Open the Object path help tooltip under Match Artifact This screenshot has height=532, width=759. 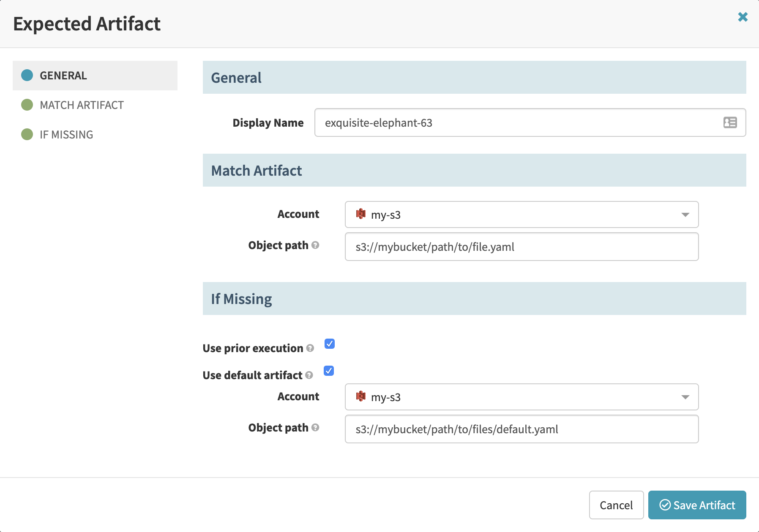315,245
